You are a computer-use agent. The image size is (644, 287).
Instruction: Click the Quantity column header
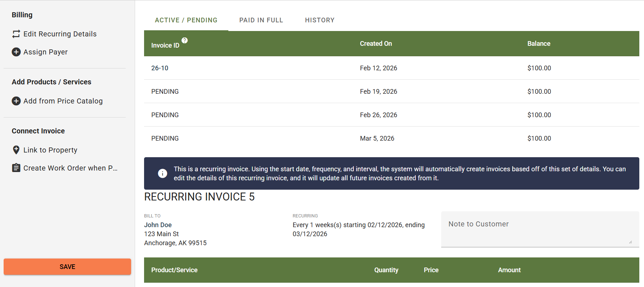pos(386,270)
